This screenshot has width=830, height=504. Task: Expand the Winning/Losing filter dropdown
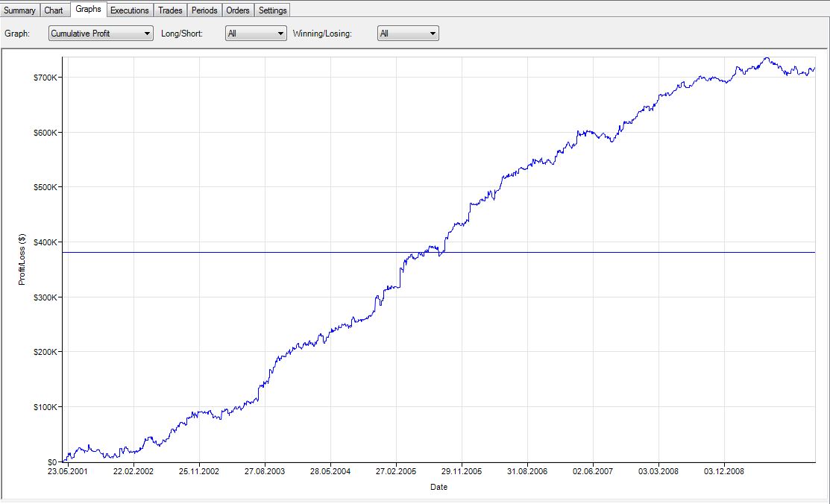tap(408, 34)
